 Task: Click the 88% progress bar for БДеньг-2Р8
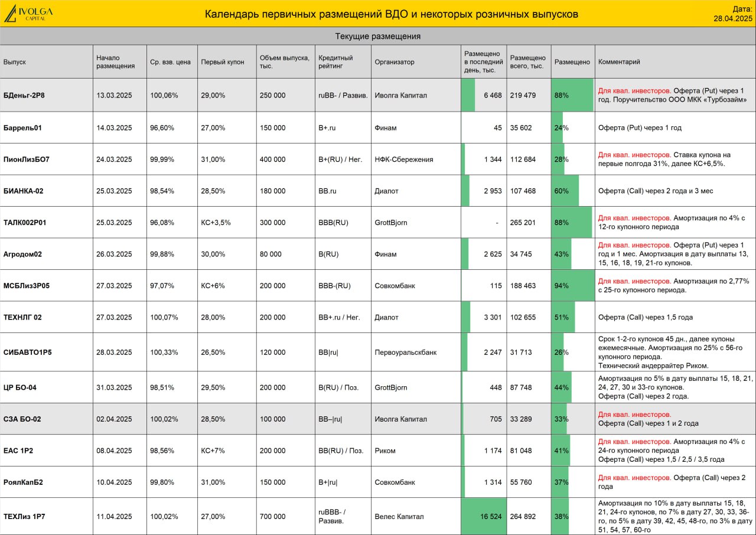(572, 95)
